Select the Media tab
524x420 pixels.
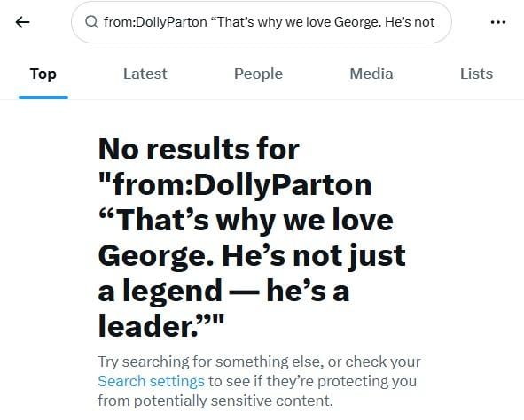pyautogui.click(x=371, y=74)
